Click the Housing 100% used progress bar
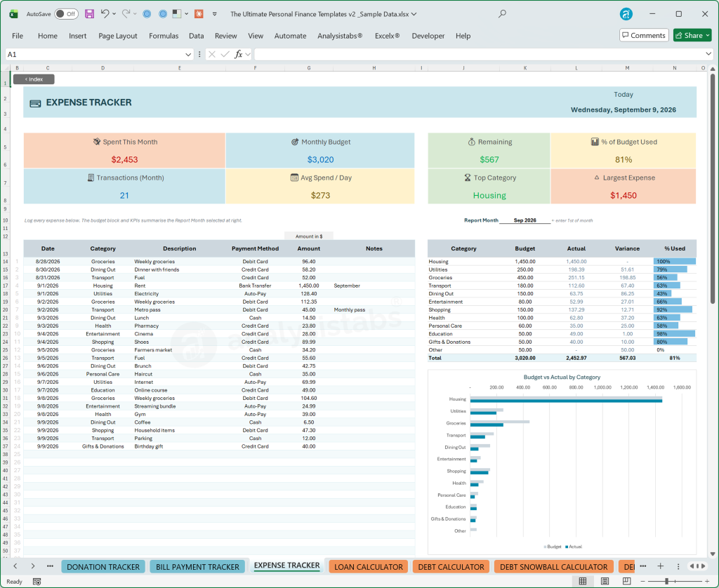Screen dimensions: 719x588 (x=675, y=261)
